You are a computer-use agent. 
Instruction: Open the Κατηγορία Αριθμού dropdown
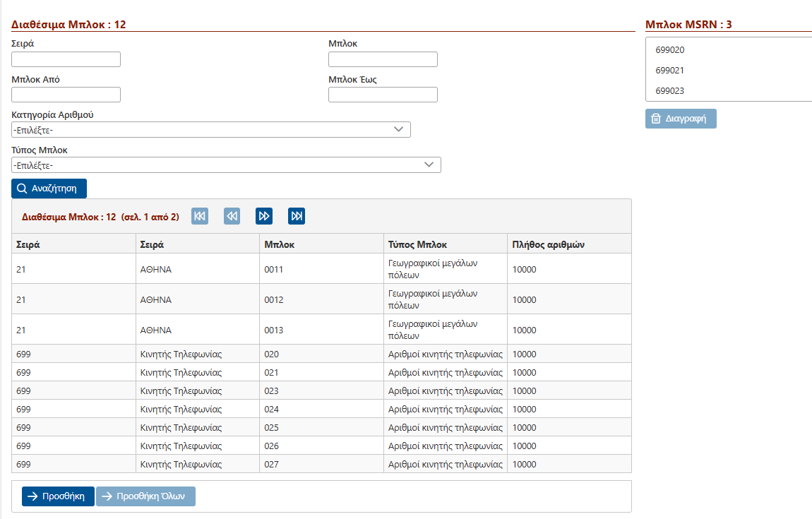pos(211,130)
